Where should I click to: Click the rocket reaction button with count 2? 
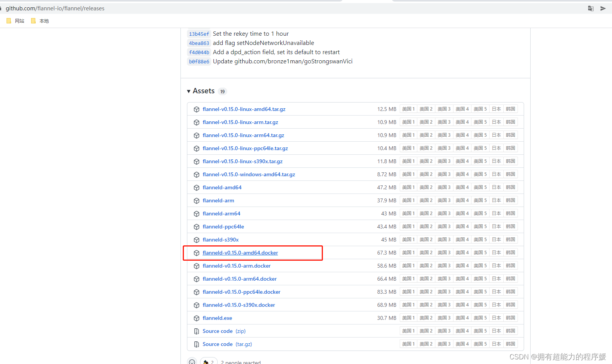(209, 362)
